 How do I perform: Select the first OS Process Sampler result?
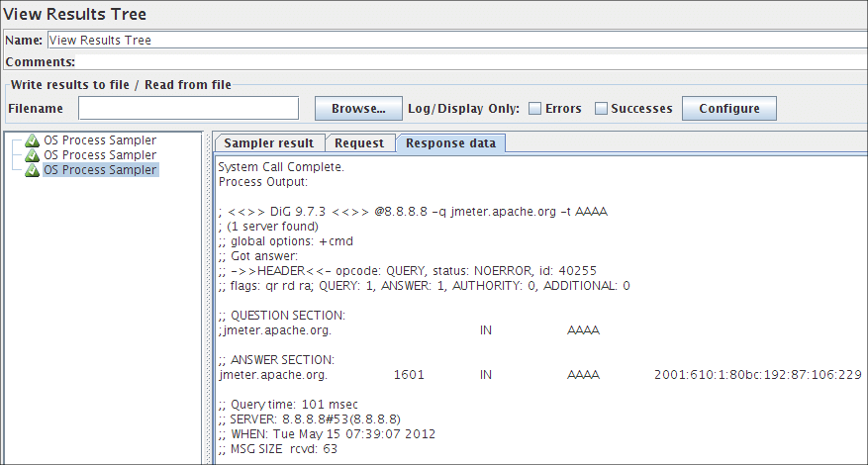pyautogui.click(x=99, y=140)
